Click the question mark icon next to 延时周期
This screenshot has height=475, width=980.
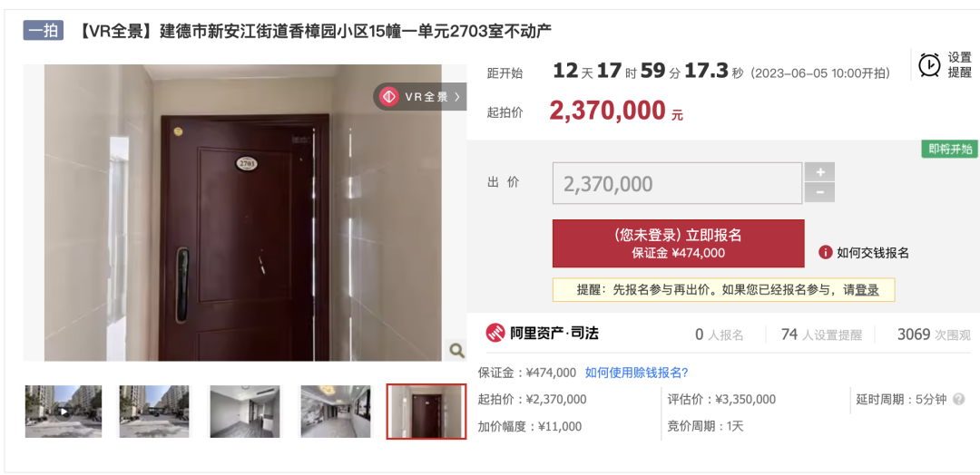[959, 400]
